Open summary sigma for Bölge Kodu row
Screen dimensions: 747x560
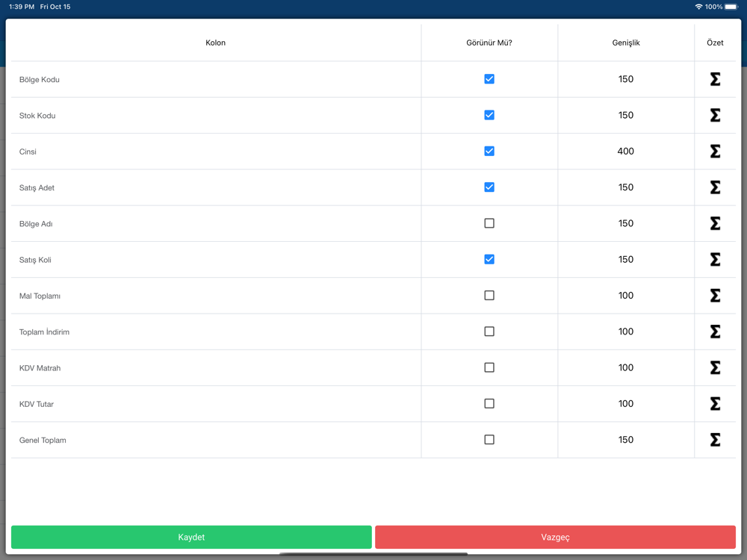pos(715,79)
